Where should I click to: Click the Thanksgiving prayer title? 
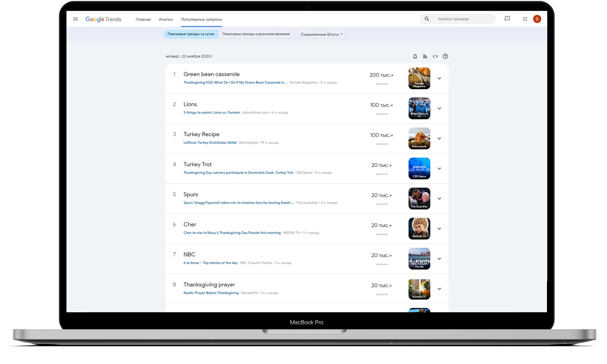(209, 284)
